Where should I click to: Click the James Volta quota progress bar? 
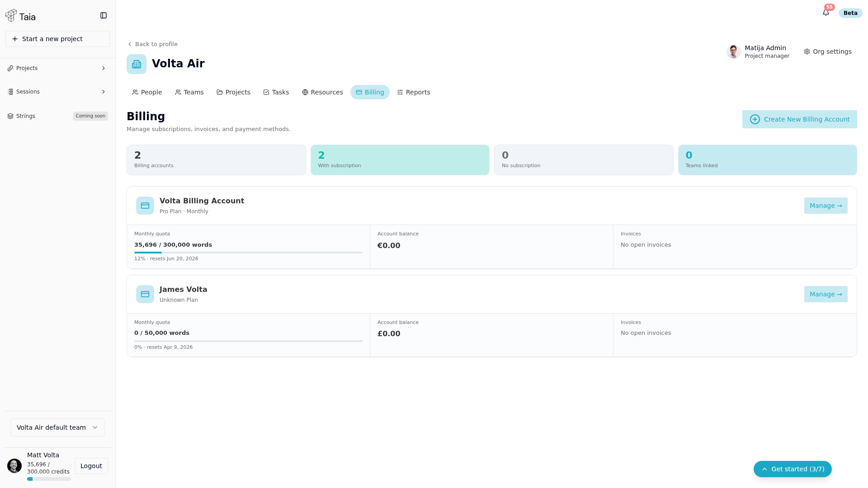pyautogui.click(x=248, y=341)
